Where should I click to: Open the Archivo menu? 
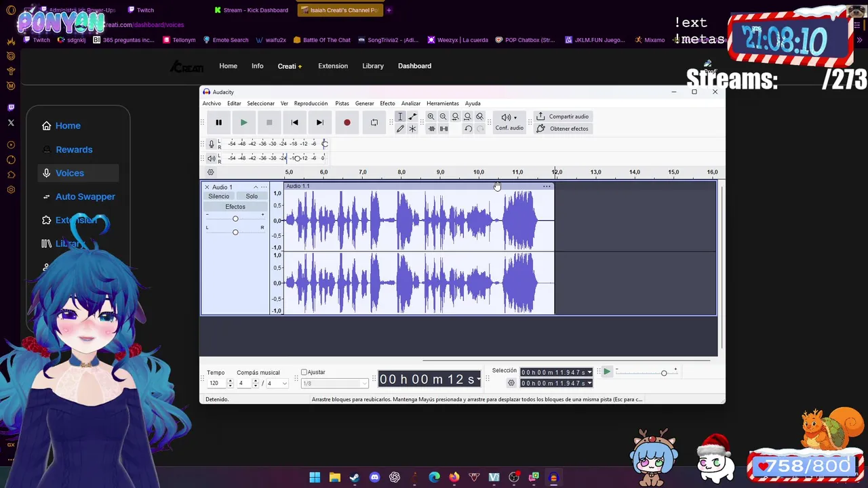click(x=212, y=104)
